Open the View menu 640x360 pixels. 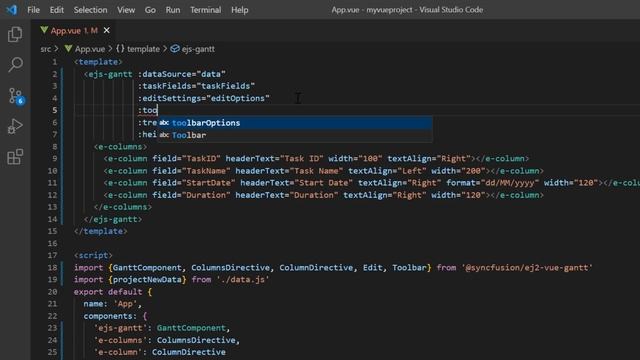(x=126, y=10)
